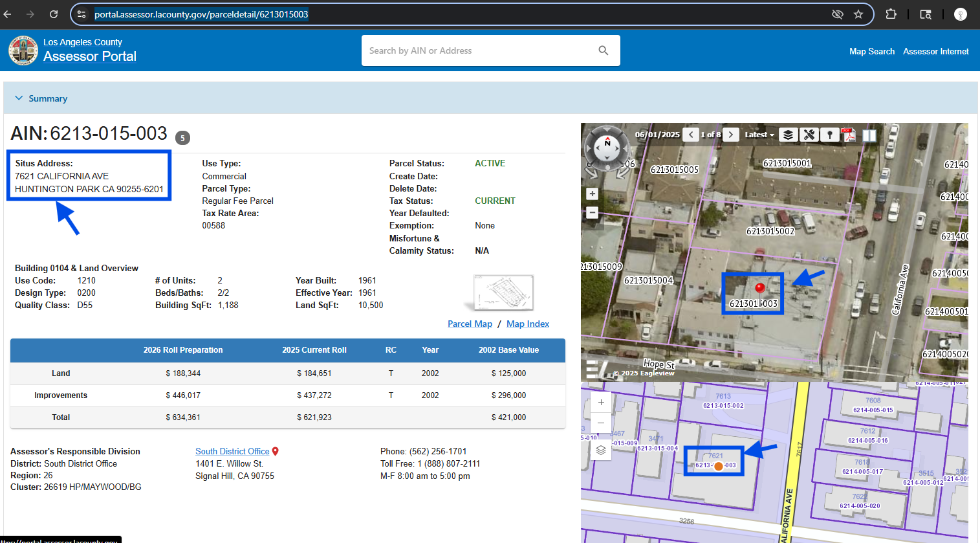
Task: Open Map Search in header
Action: click(x=871, y=51)
